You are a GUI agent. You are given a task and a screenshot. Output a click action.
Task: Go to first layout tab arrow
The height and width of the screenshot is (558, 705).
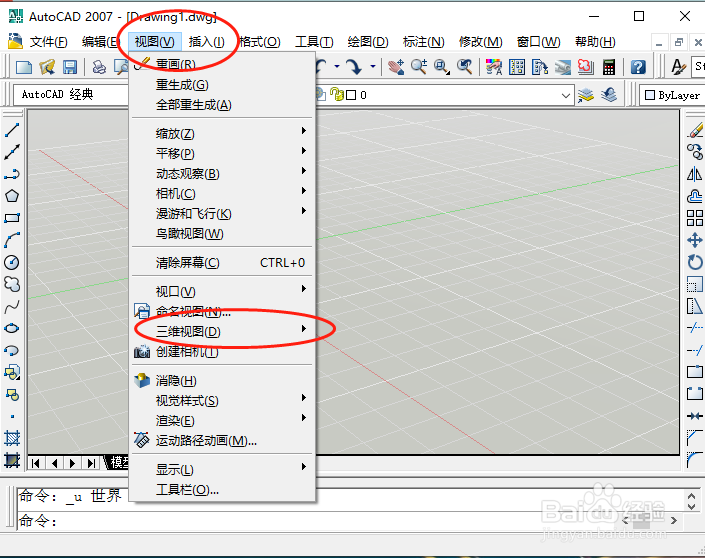(36, 463)
